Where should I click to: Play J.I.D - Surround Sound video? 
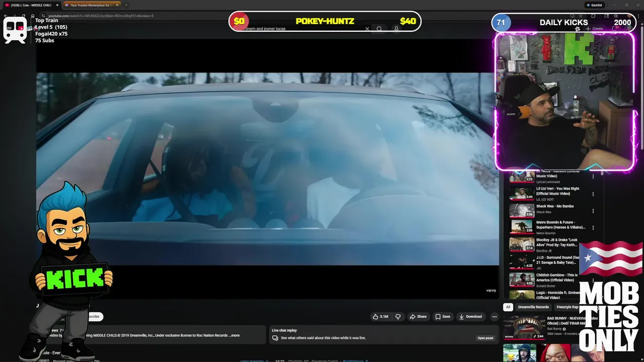[521, 261]
